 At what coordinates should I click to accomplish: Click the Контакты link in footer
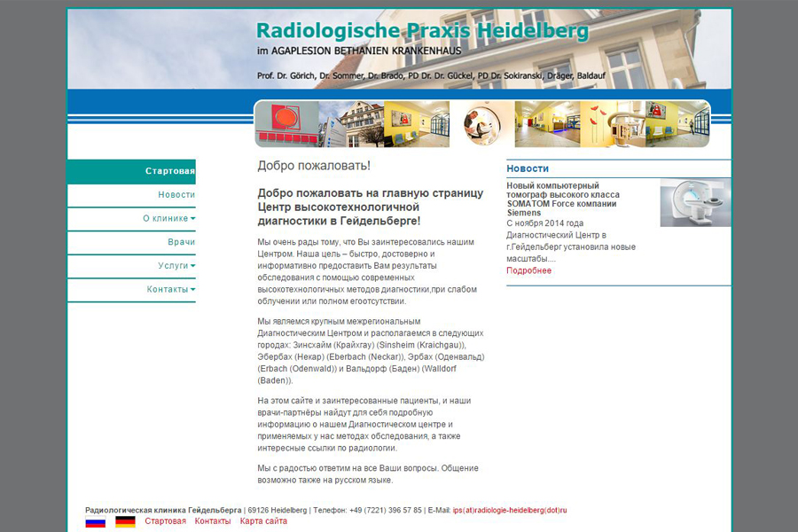(x=213, y=521)
